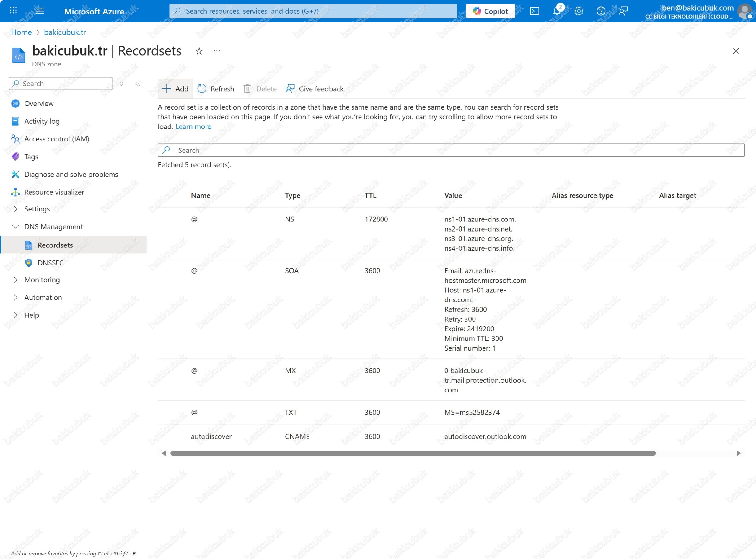Follow the Learn more link
The height and width of the screenshot is (559, 756).
coord(193,127)
